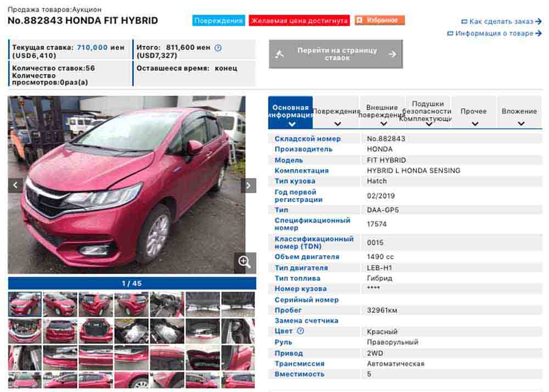Click Перейти на страницу ставок button

(x=336, y=54)
